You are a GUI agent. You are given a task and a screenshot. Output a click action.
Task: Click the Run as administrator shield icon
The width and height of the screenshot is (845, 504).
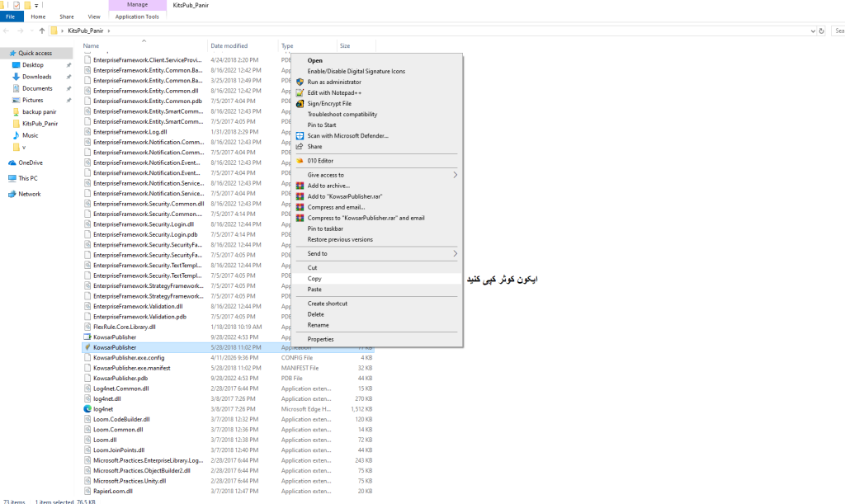[300, 82]
